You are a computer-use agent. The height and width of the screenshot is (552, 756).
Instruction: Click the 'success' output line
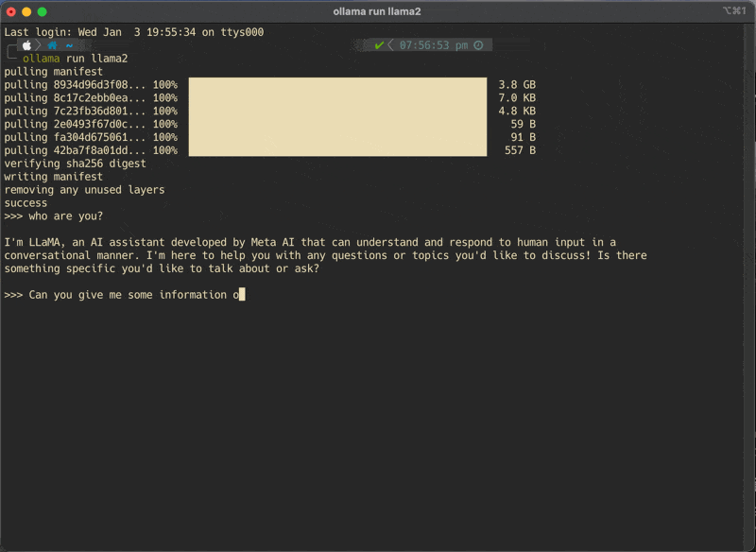[x=26, y=203]
